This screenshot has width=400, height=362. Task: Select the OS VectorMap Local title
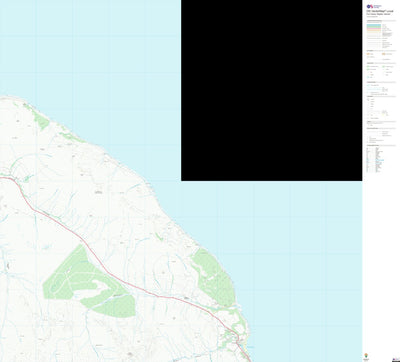point(379,11)
